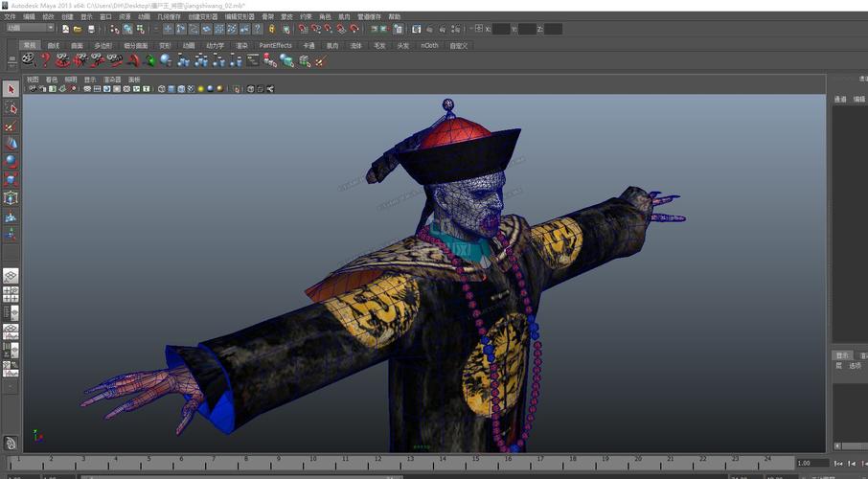Open the script editor shelf icon
868x479 pixels.
[x=252, y=59]
